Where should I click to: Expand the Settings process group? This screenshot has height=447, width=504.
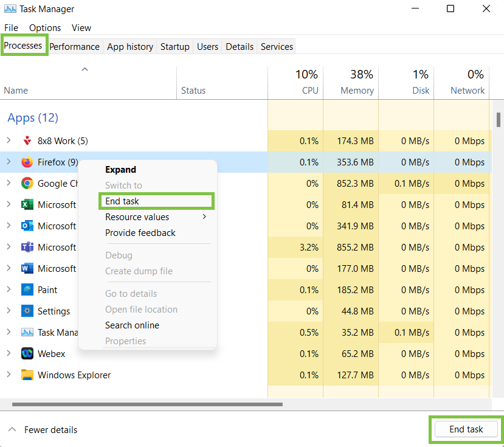(x=9, y=311)
